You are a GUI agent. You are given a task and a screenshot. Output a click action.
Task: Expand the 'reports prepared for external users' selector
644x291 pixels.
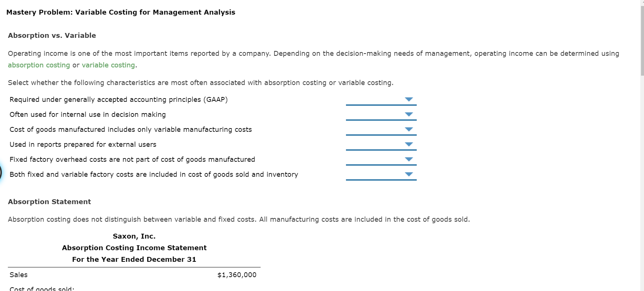(x=409, y=145)
